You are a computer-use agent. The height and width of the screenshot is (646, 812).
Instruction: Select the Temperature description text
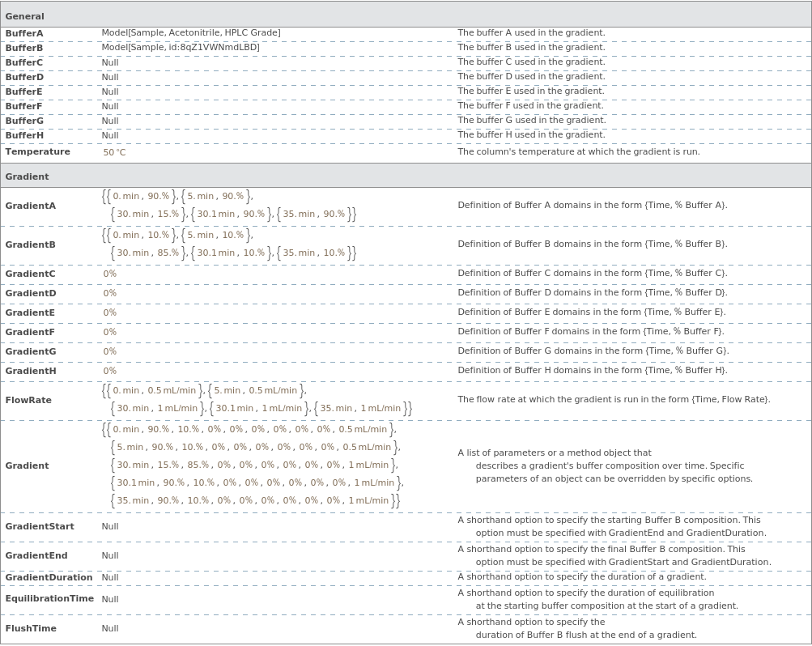pos(578,152)
